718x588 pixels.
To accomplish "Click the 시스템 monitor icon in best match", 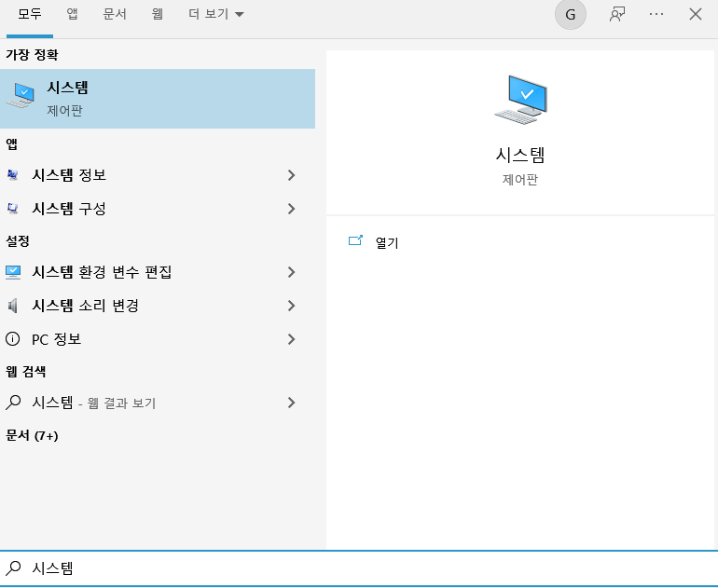I will click(x=21, y=95).
